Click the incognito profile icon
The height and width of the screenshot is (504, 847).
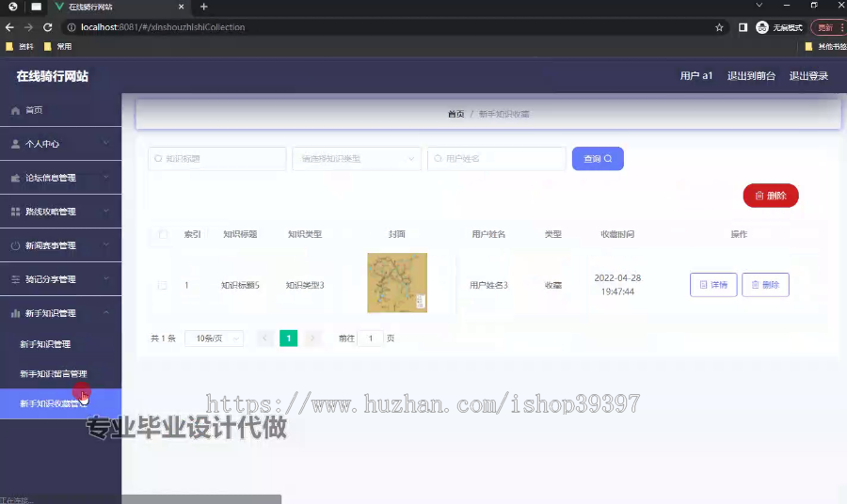coord(762,27)
